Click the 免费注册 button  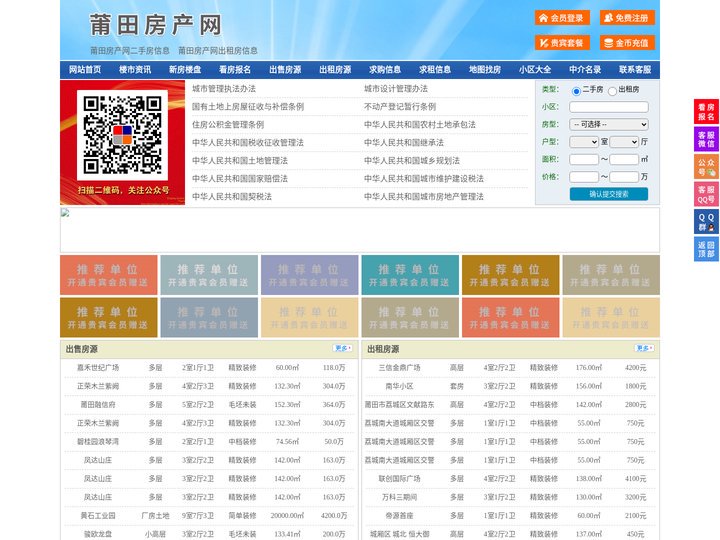pos(627,18)
